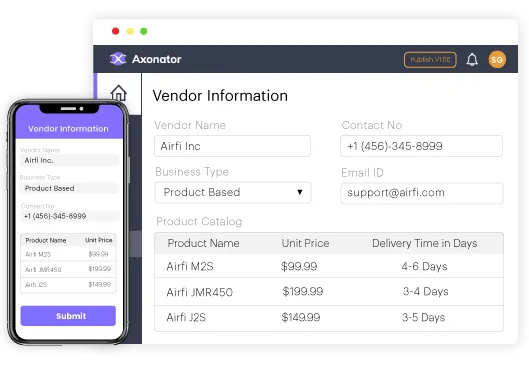This screenshot has height=369, width=529.
Task: Click the Axonator logo icon
Action: coord(118,59)
